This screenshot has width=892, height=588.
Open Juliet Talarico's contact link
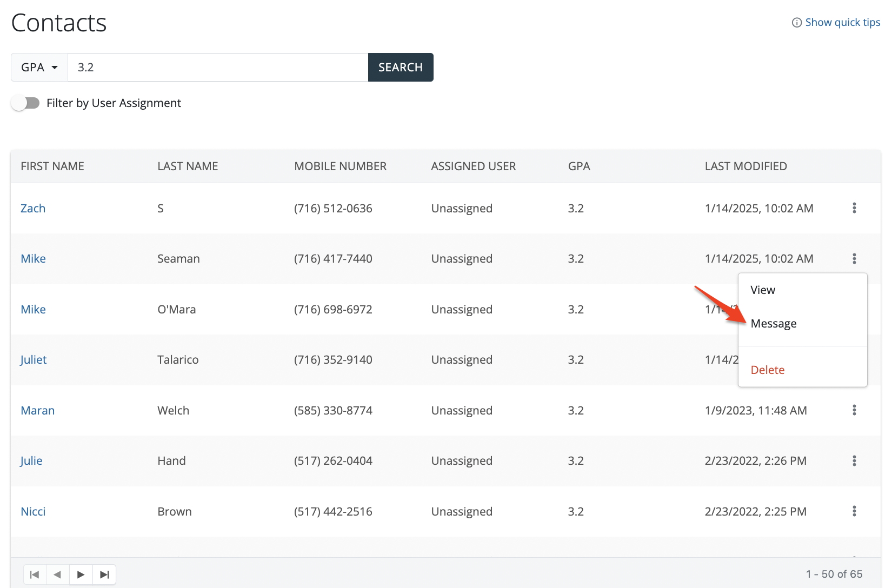34,360
